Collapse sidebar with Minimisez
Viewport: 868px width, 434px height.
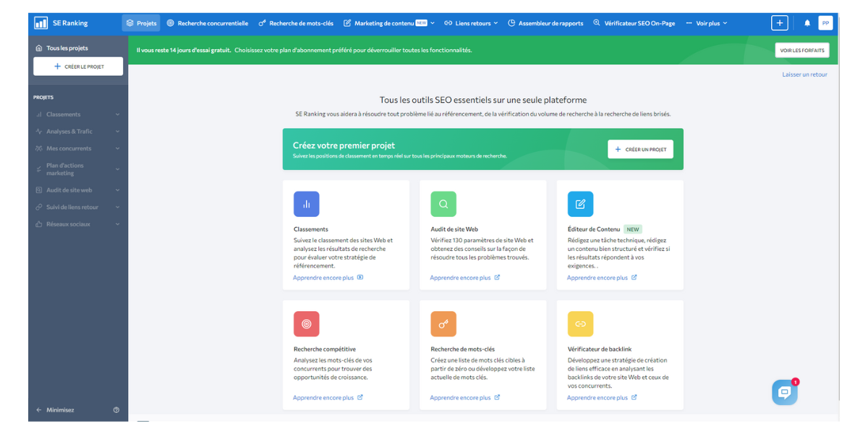[55, 410]
